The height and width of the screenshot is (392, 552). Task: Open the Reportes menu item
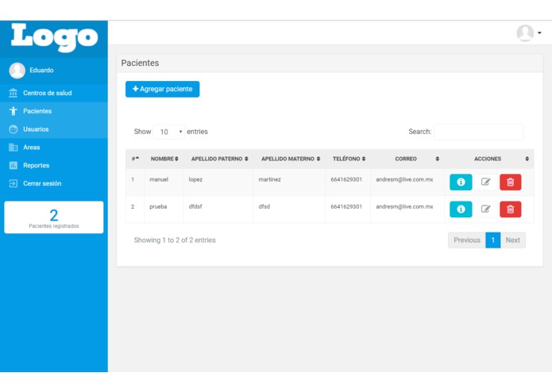[x=54, y=165]
